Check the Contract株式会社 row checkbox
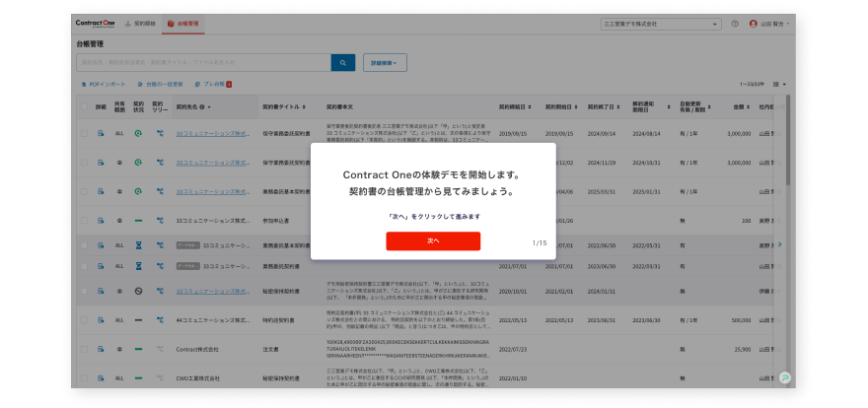Image resolution: width=868 pixels, height=408 pixels. tap(84, 350)
